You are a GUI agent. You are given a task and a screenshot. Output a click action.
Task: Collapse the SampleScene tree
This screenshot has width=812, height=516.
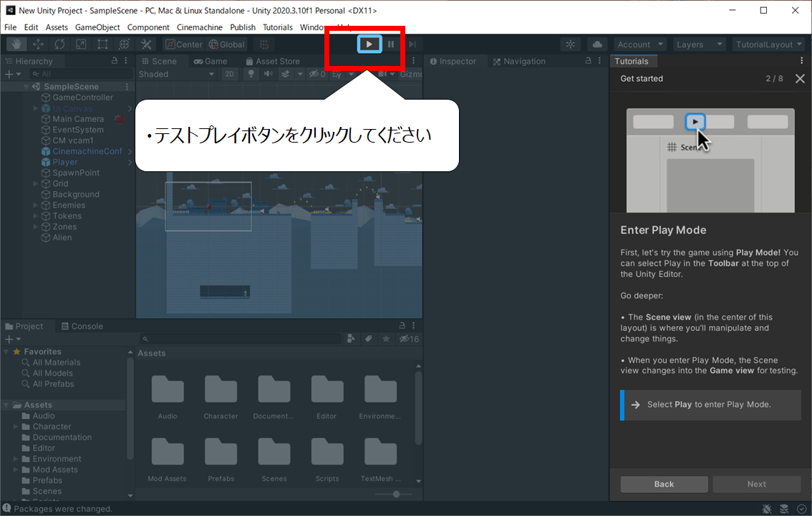click(26, 87)
